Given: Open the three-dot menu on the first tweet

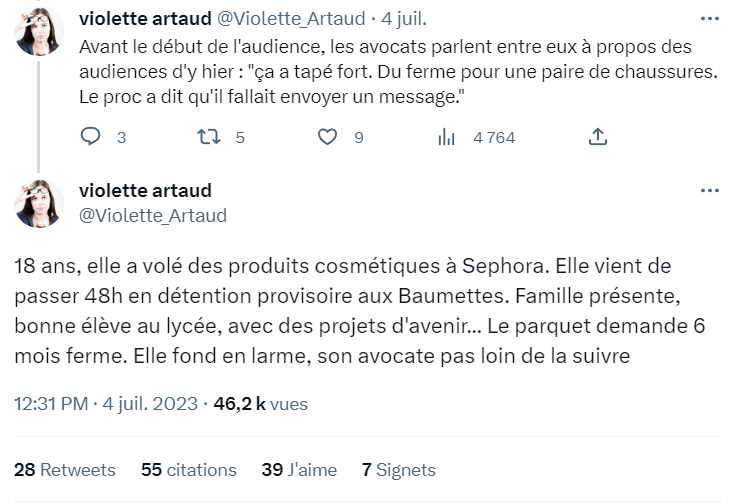Looking at the screenshot, I should pos(710,19).
